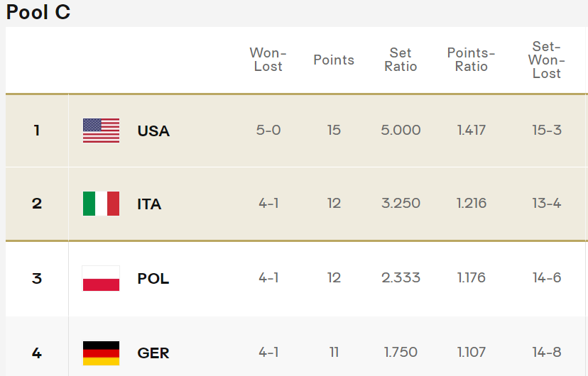Click the Pool C heading
The height and width of the screenshot is (376, 588).
pos(38,12)
